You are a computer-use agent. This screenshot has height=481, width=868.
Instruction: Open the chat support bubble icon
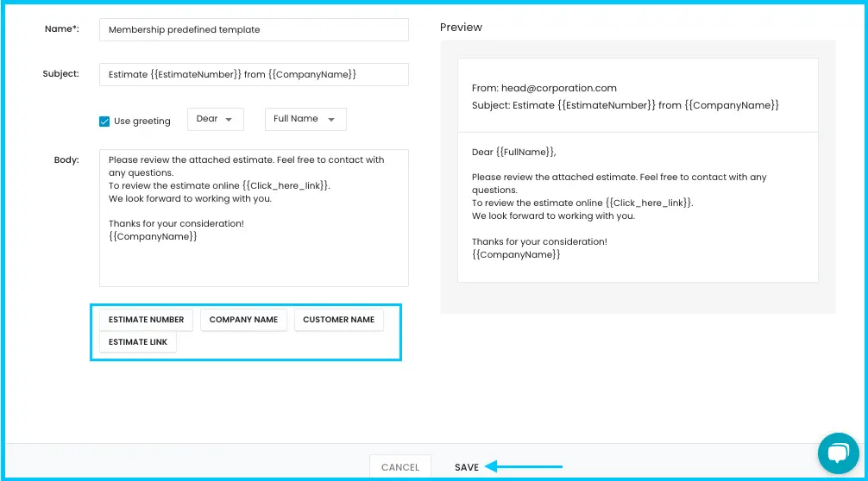click(838, 453)
